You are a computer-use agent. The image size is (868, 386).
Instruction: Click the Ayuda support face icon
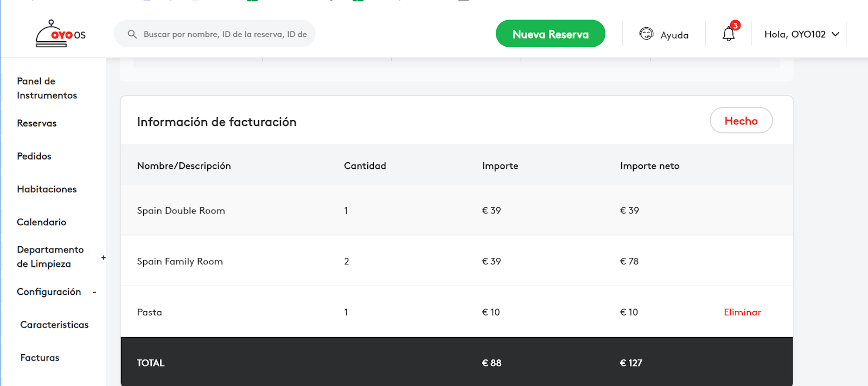[646, 34]
